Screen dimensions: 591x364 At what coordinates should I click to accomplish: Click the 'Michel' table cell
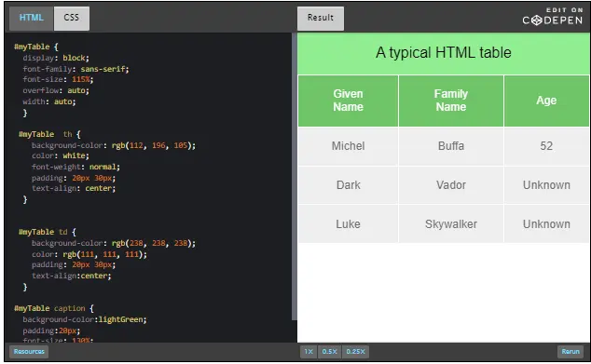coord(348,146)
